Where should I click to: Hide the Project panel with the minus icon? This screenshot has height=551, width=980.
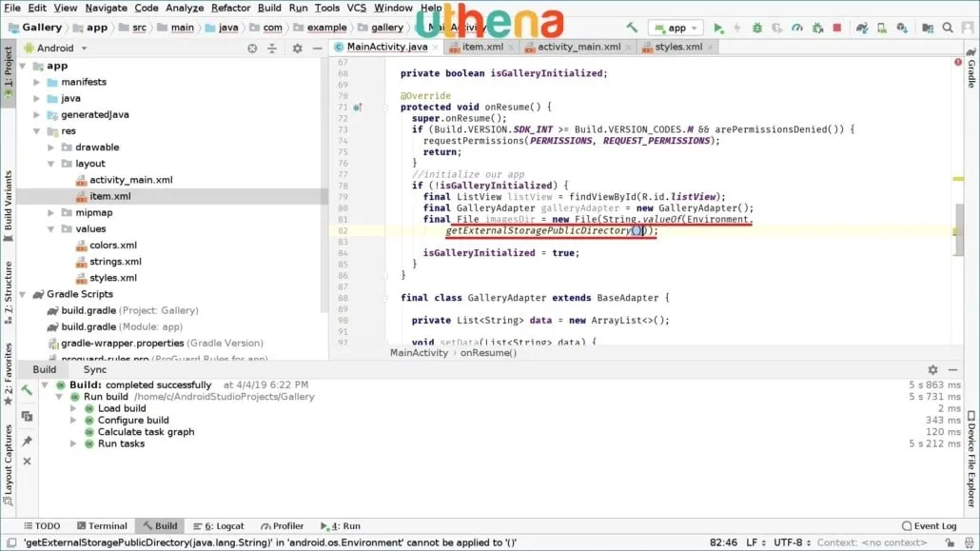(x=318, y=49)
